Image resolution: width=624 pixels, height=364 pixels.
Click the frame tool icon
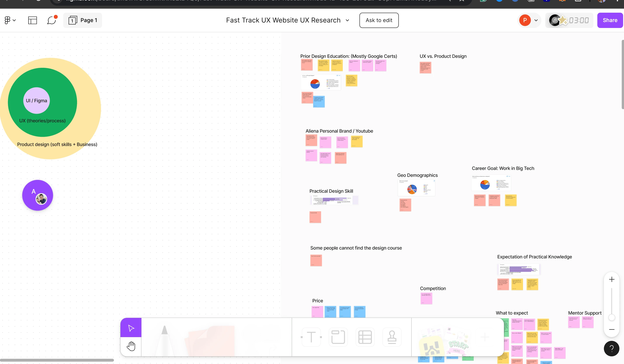pyautogui.click(x=337, y=337)
